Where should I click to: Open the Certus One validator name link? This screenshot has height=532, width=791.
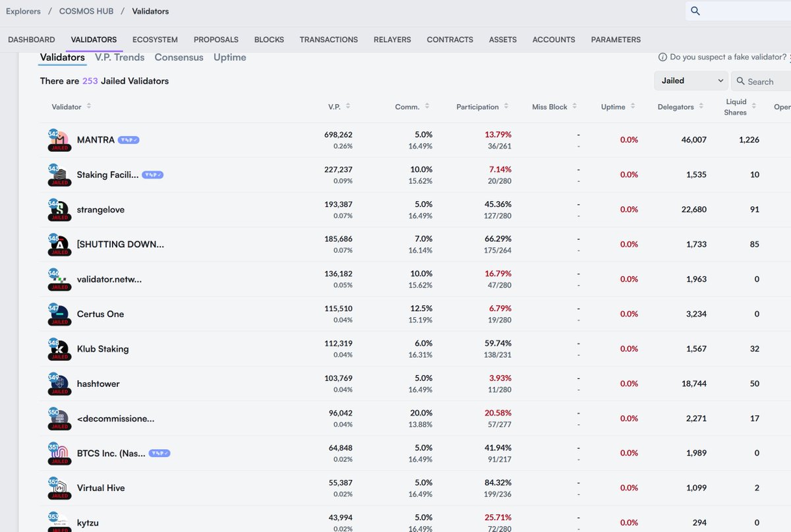coord(100,314)
